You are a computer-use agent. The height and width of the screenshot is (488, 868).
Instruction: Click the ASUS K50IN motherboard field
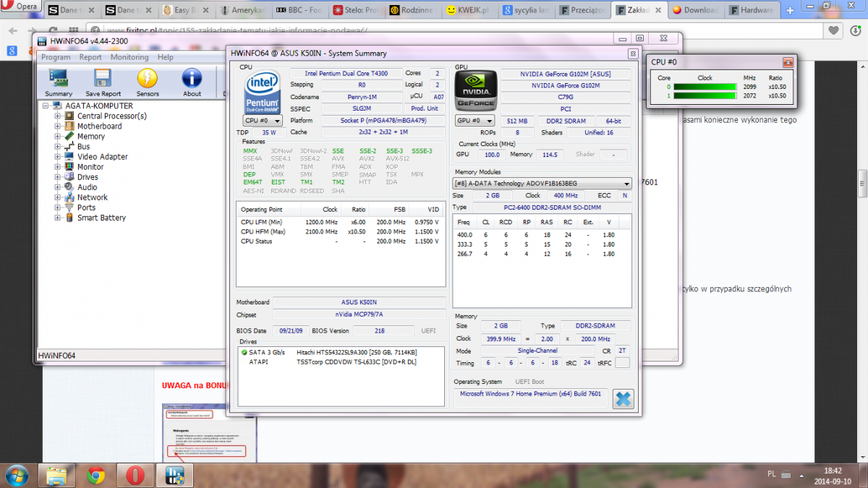(x=359, y=302)
